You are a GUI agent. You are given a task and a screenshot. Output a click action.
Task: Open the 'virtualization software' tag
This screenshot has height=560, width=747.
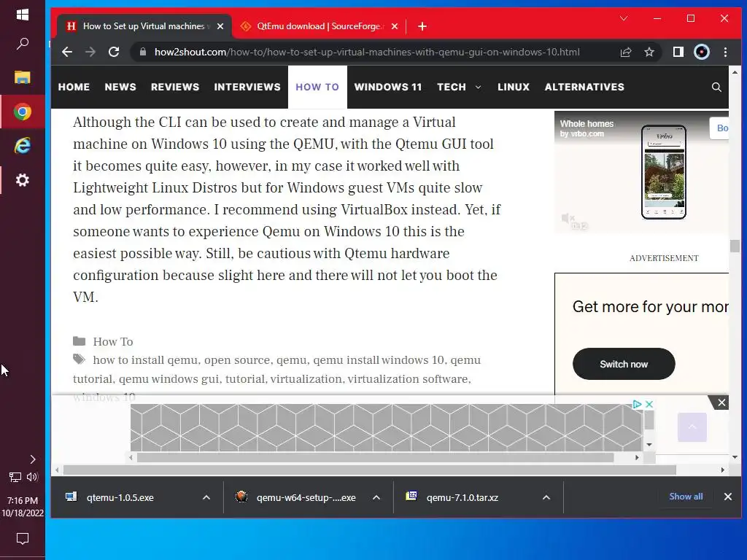(x=408, y=379)
